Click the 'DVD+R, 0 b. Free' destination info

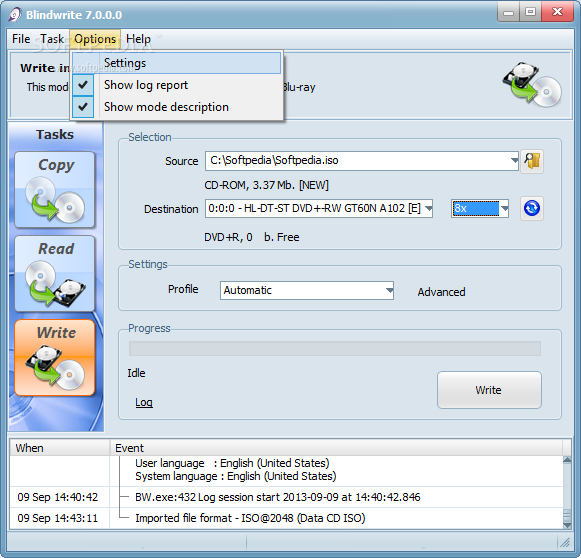coord(252,237)
